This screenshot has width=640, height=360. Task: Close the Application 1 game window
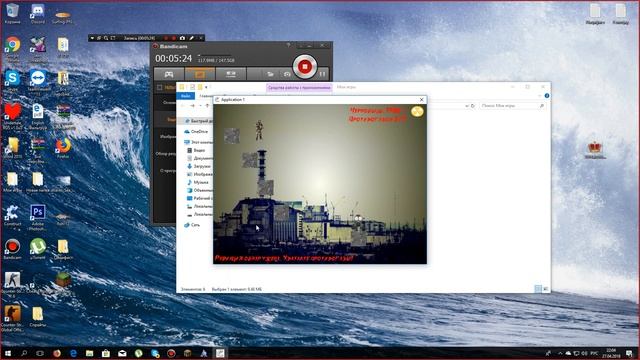422,100
